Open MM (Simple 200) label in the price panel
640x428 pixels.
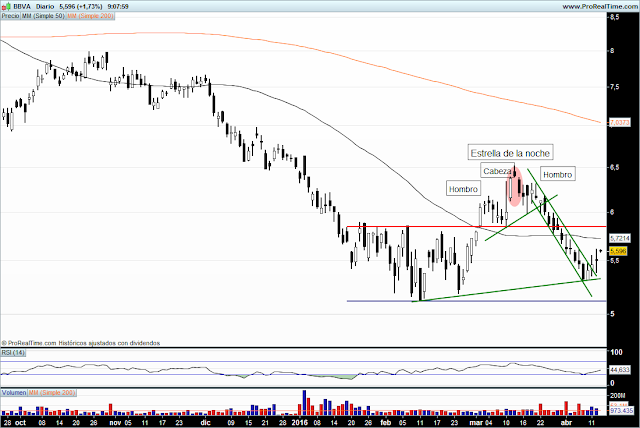coord(90,16)
